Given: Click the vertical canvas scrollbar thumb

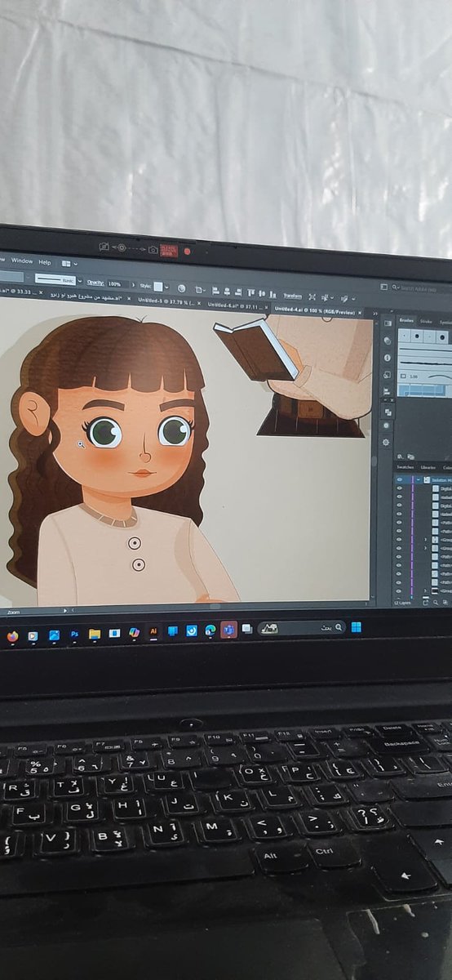Looking at the screenshot, I should (374, 461).
